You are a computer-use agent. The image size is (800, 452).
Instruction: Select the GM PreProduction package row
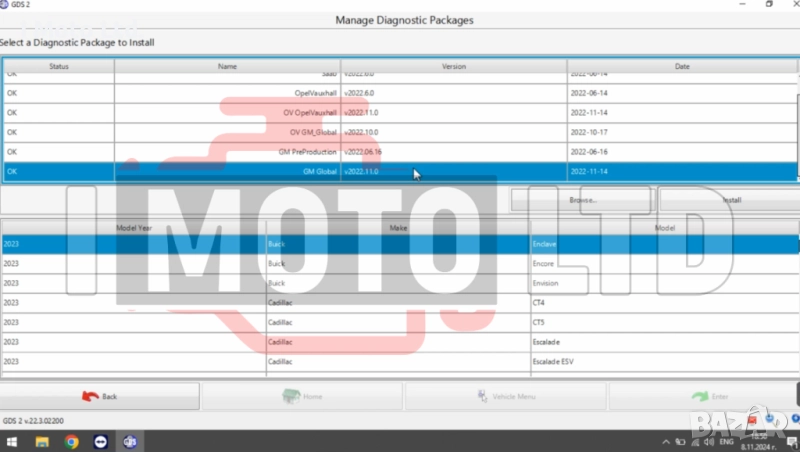[x=400, y=152]
